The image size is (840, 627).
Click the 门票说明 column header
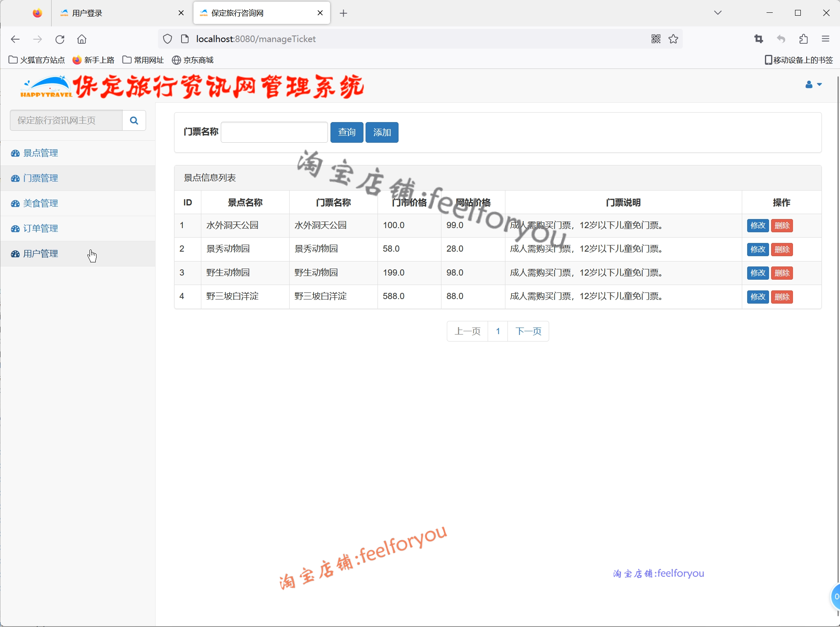(x=623, y=203)
